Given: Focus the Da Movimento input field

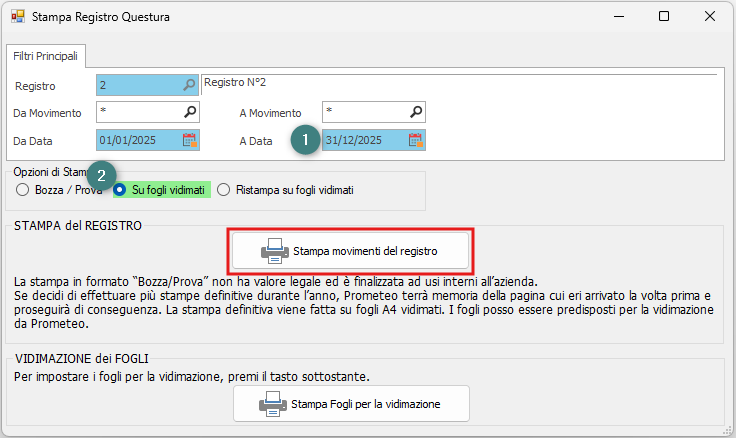Looking at the screenshot, I should coord(138,112).
